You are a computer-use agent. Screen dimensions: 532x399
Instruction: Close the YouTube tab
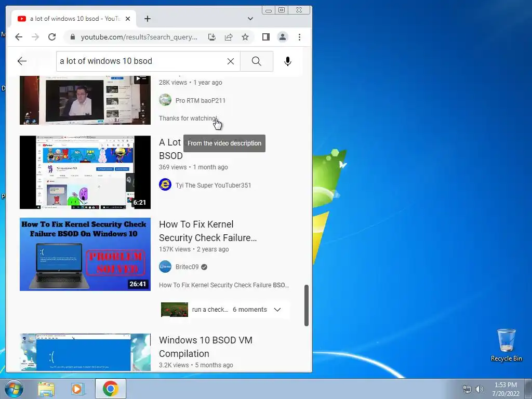click(128, 19)
